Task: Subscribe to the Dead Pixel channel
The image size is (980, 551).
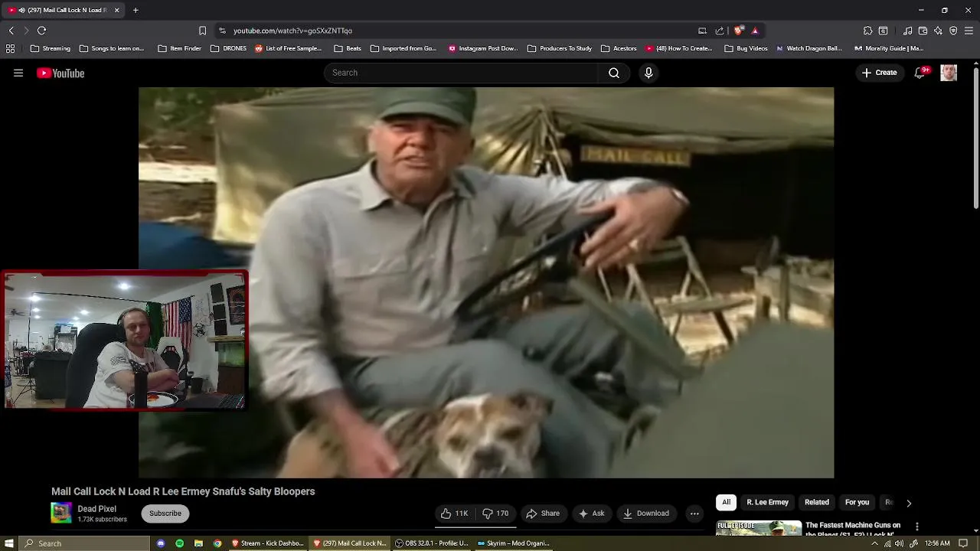Action: tap(165, 514)
